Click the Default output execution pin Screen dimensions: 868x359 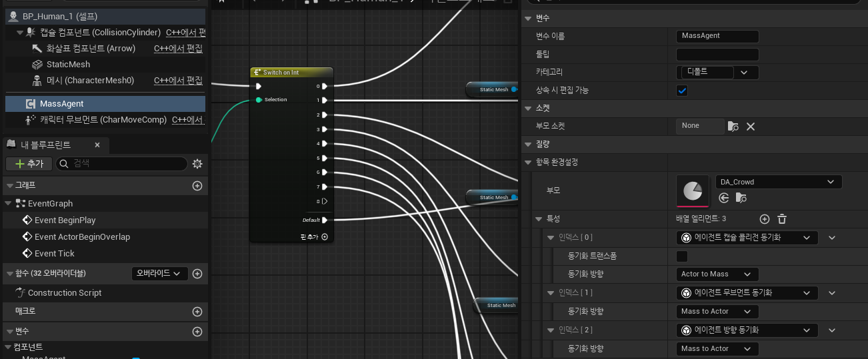tap(324, 220)
